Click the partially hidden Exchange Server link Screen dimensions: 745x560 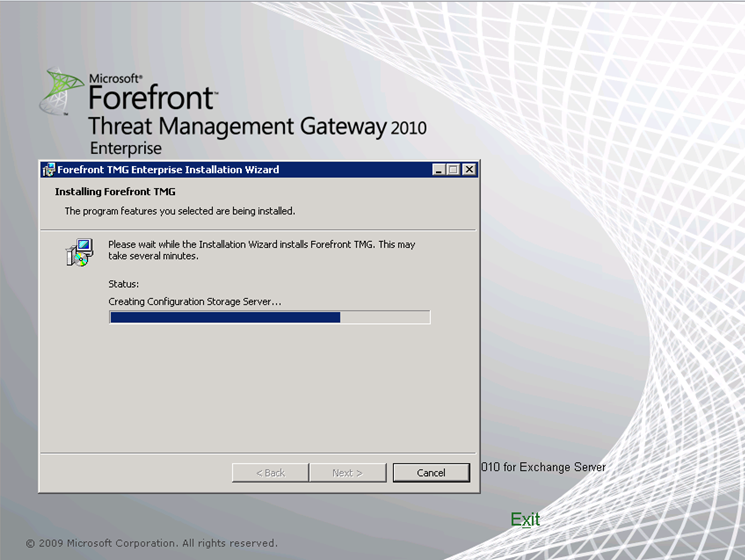click(544, 467)
